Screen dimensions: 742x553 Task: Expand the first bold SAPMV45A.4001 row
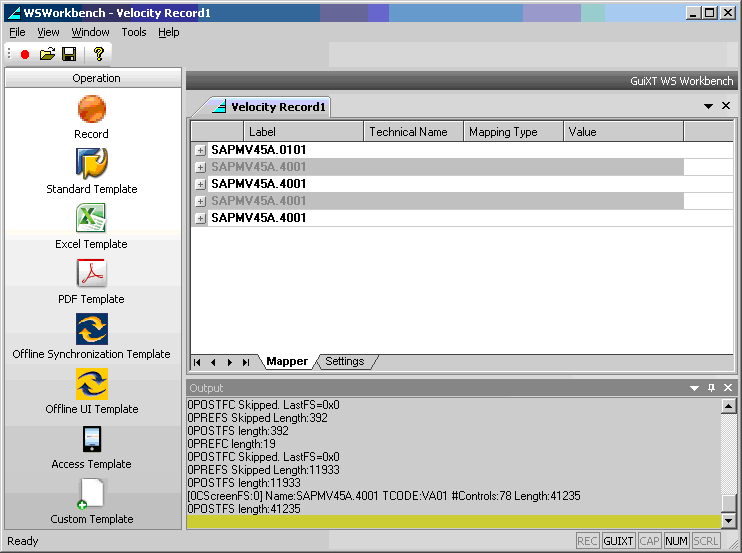[x=201, y=184]
